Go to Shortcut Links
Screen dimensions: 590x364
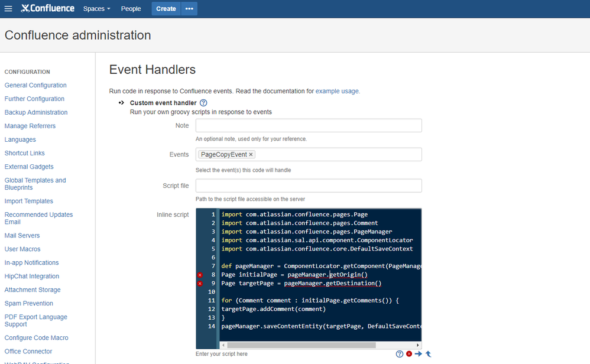24,153
